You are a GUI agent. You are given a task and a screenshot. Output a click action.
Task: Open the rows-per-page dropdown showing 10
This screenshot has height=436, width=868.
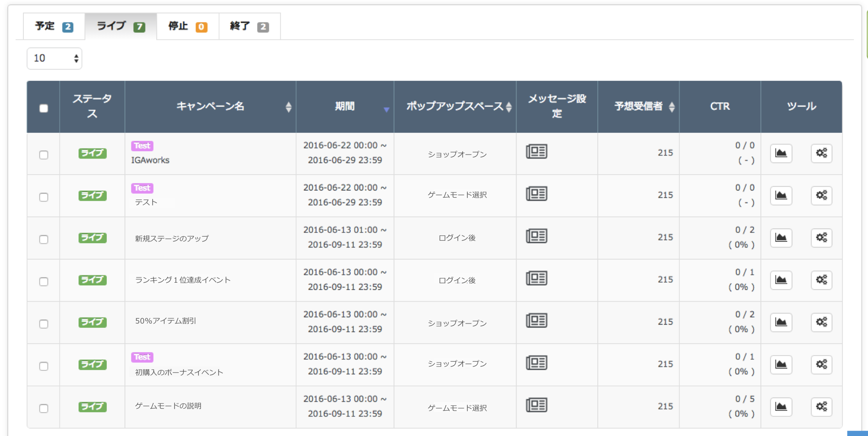coord(54,58)
